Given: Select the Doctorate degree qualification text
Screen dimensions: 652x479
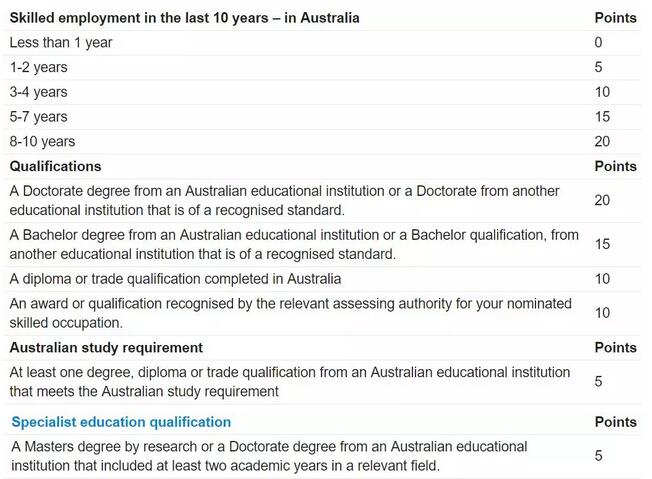Looking at the screenshot, I should [x=284, y=200].
